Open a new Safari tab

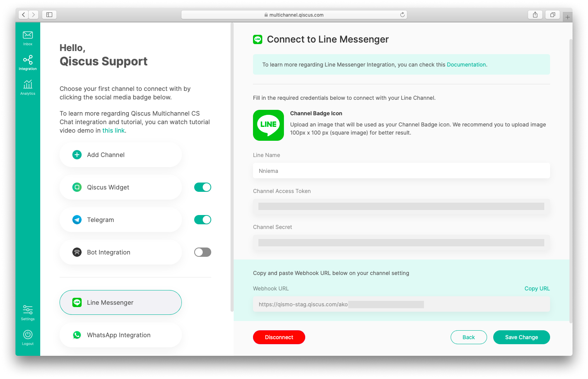(x=567, y=17)
